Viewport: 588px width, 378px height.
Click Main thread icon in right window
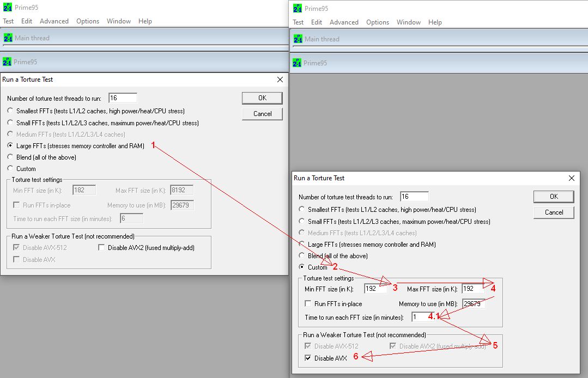298,39
